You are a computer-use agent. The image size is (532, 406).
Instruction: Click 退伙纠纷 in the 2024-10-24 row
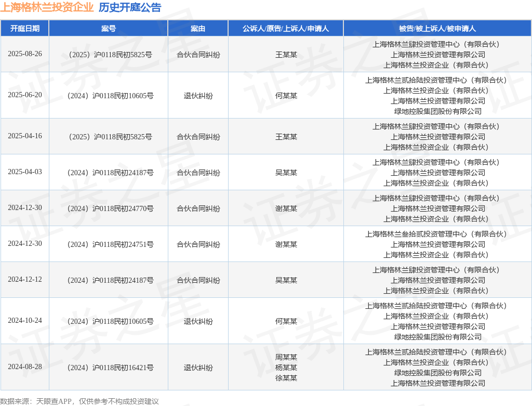pyautogui.click(x=198, y=321)
